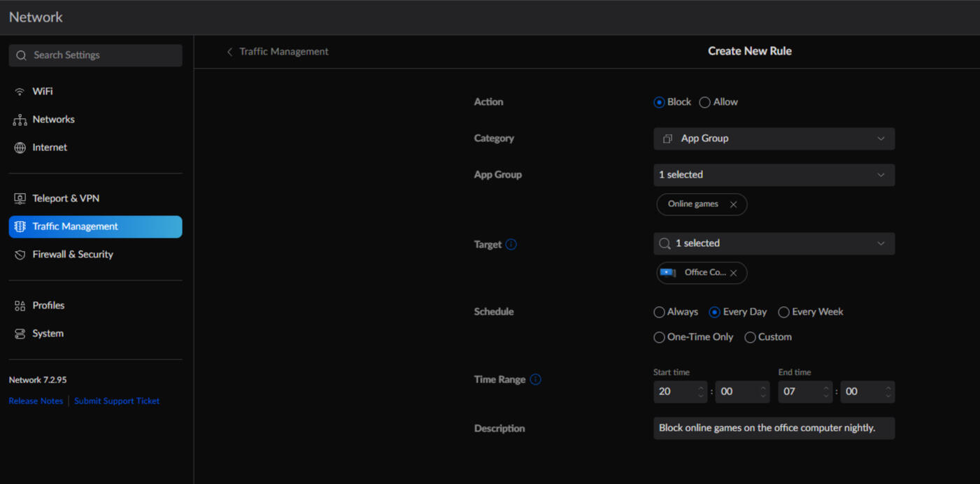Click the Firewall & Security shield icon
This screenshot has width=980, height=484.
pos(20,255)
